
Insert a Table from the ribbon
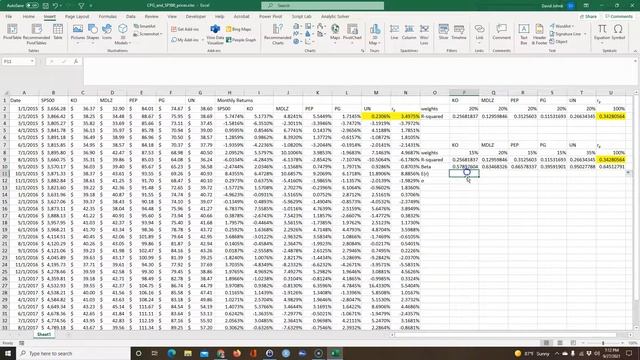tap(58, 32)
